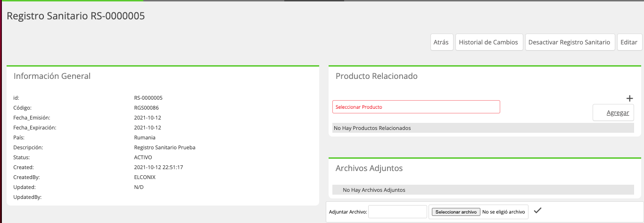Click the Status value ACTIVO
The image size is (644, 223).
[143, 157]
